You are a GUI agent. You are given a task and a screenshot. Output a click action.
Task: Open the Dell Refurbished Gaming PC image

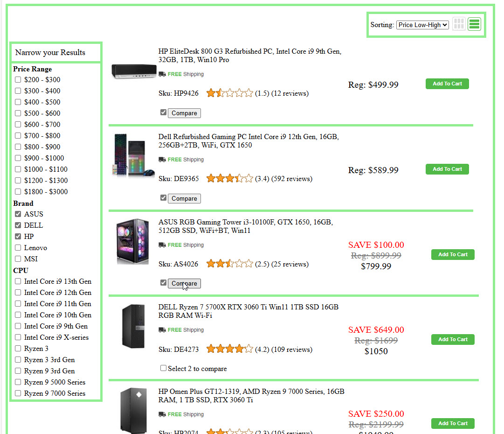pos(133,156)
